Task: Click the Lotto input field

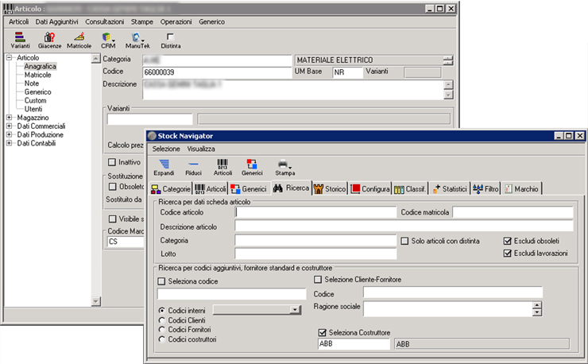Action: [x=315, y=254]
